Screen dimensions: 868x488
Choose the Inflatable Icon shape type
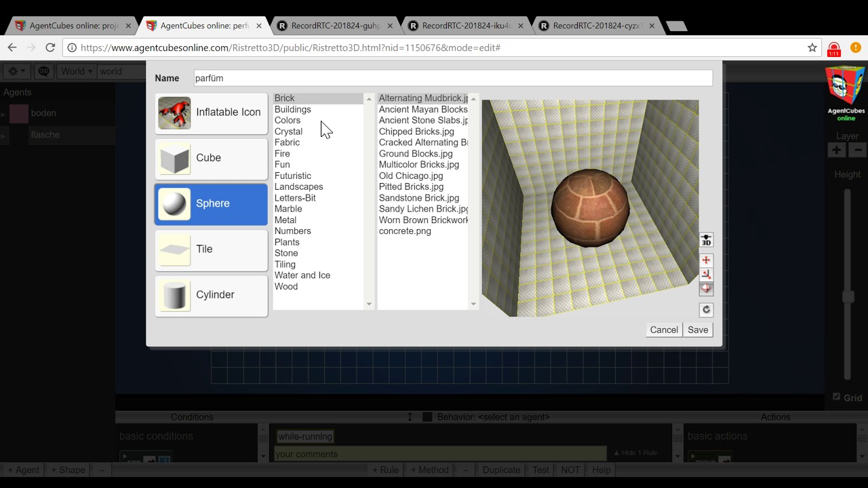211,113
